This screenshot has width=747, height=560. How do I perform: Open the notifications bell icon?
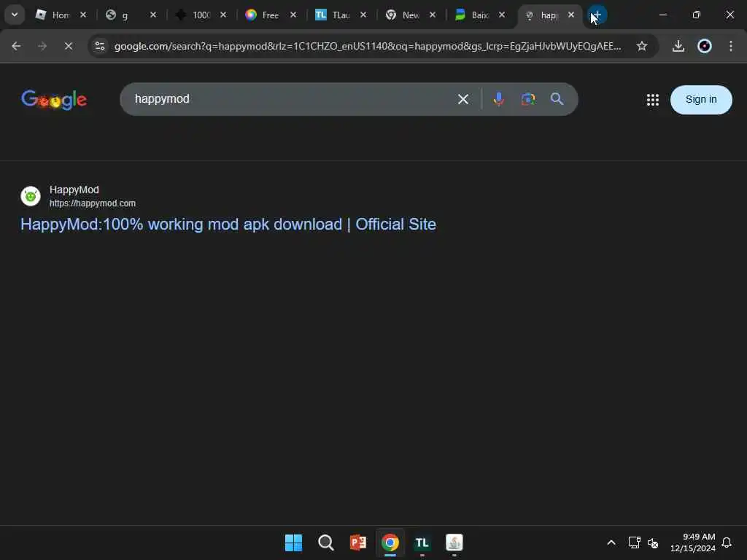point(727,542)
